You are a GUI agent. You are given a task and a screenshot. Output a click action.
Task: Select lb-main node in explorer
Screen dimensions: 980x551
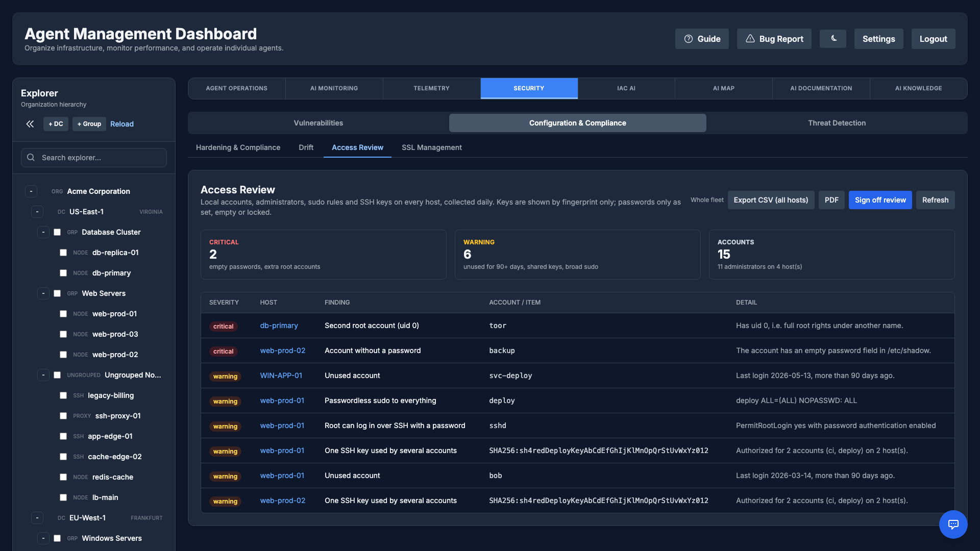click(105, 497)
